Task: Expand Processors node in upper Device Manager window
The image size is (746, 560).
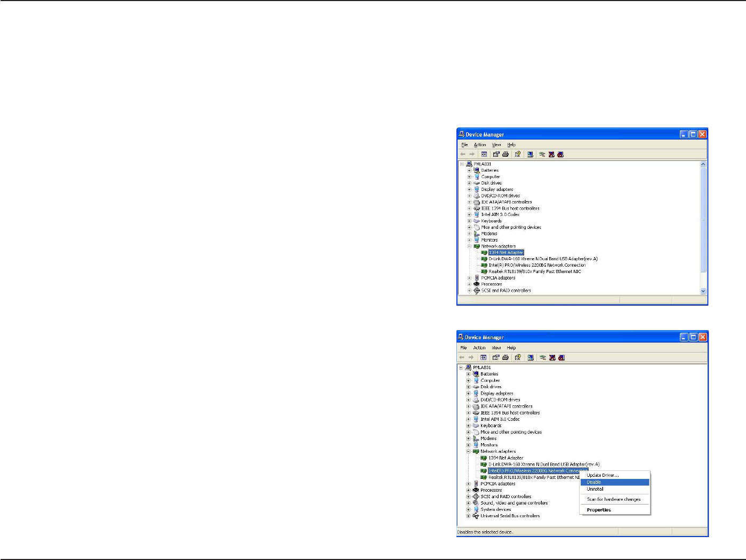Action: 469,284
